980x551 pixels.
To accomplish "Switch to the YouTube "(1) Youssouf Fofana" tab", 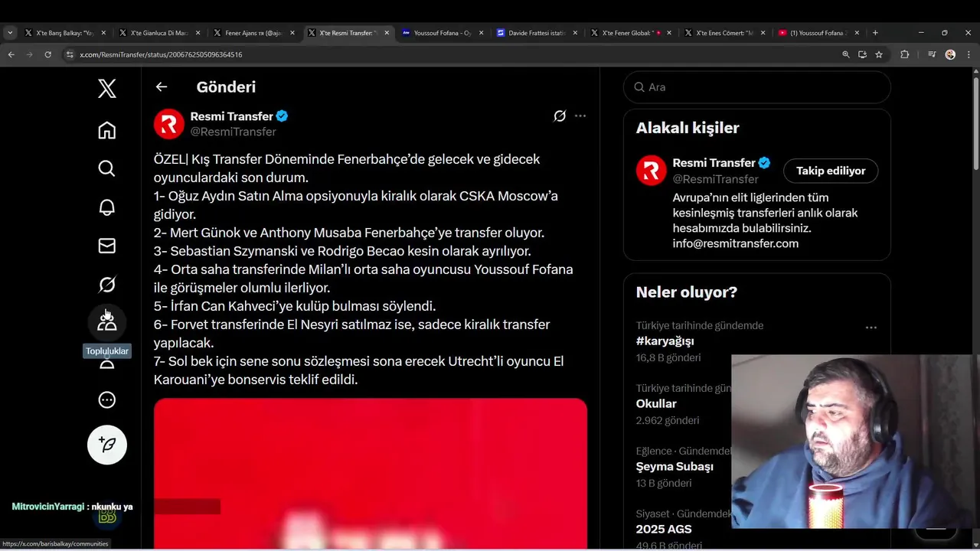I will [x=817, y=33].
